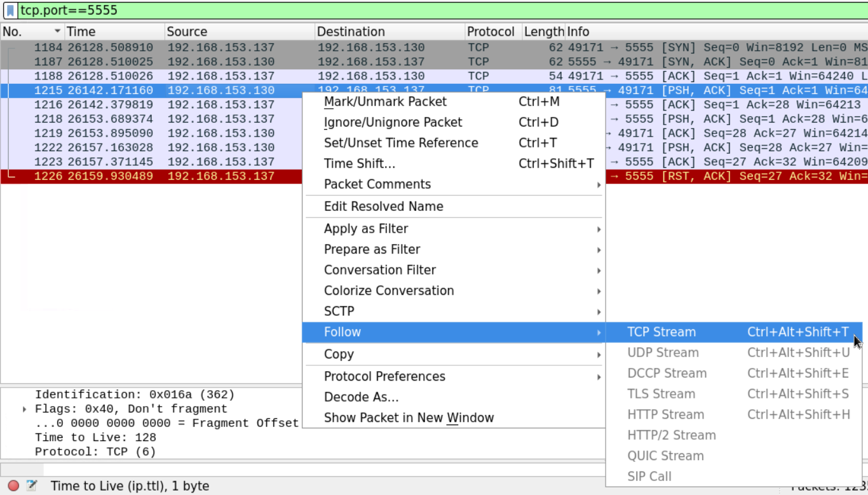The height and width of the screenshot is (495, 868).
Task: Select TCP Stream in Follow submenu
Action: [661, 332]
